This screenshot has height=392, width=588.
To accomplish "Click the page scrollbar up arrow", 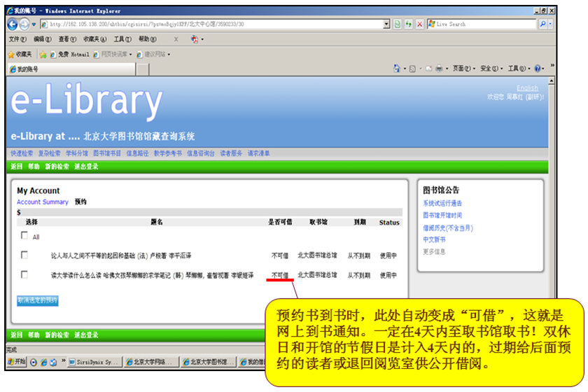I will (552, 80).
